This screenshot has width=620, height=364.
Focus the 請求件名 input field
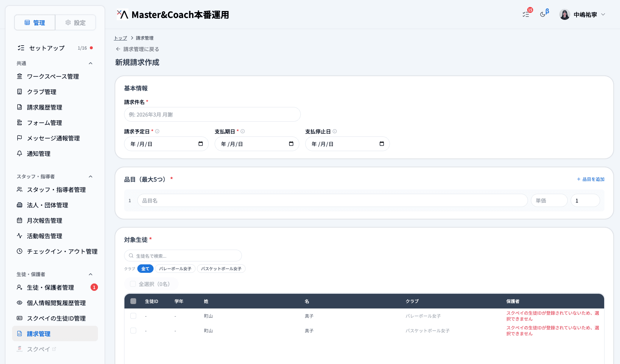[212, 114]
